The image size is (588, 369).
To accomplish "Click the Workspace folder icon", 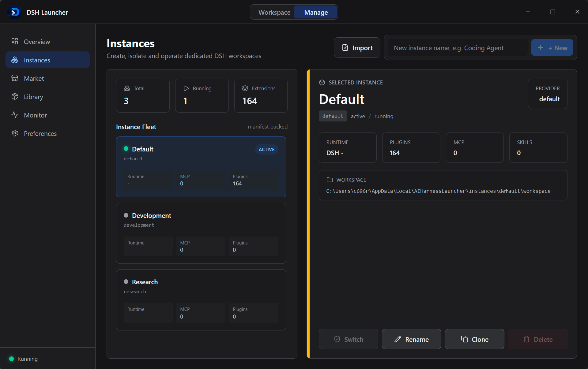I will pyautogui.click(x=330, y=180).
